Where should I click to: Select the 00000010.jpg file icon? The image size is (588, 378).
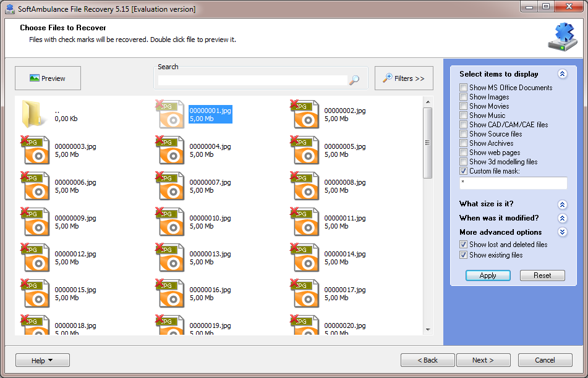(x=170, y=221)
